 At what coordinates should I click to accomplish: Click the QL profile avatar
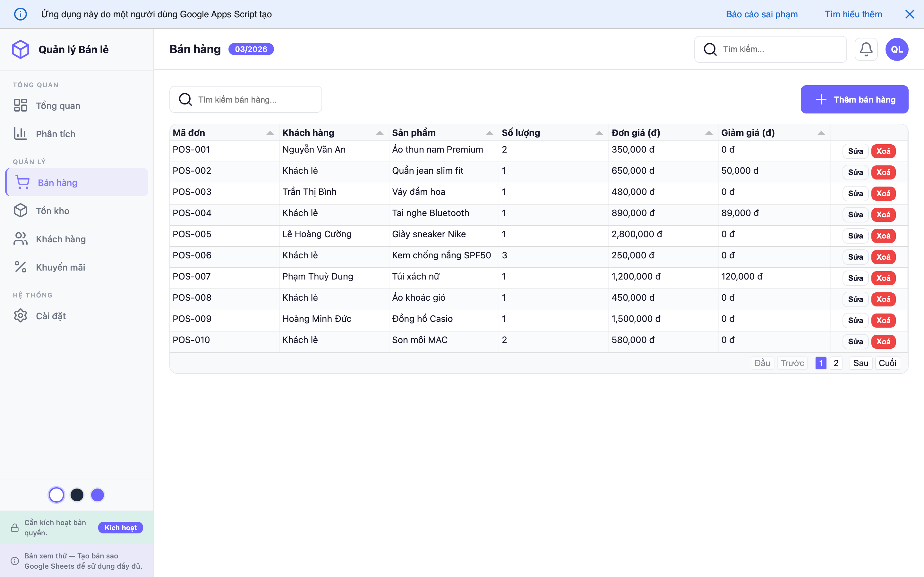(896, 49)
